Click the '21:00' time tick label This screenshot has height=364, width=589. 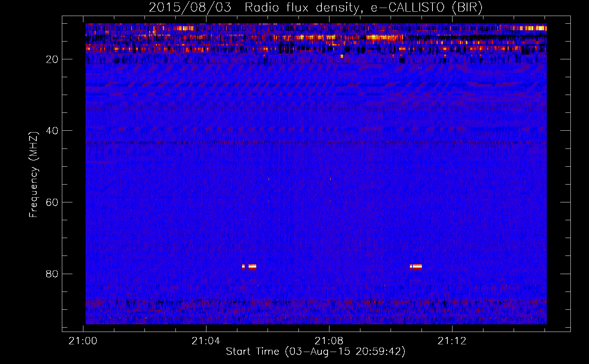(83, 341)
